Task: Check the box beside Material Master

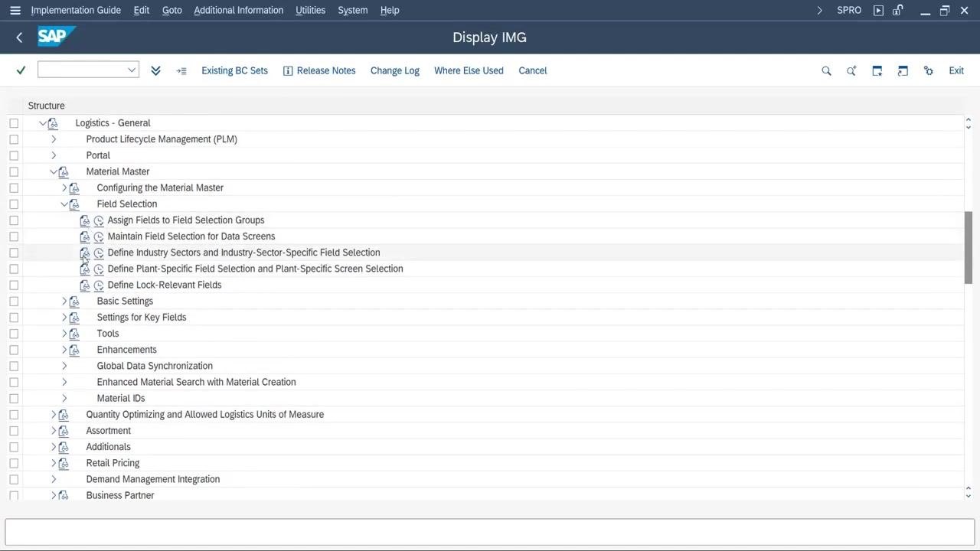Action: [x=14, y=171]
